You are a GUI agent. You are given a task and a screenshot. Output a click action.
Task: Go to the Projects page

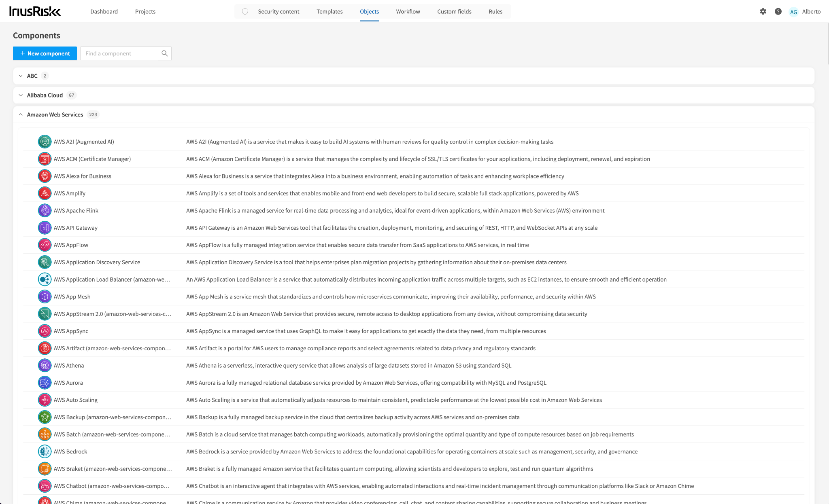(x=145, y=11)
